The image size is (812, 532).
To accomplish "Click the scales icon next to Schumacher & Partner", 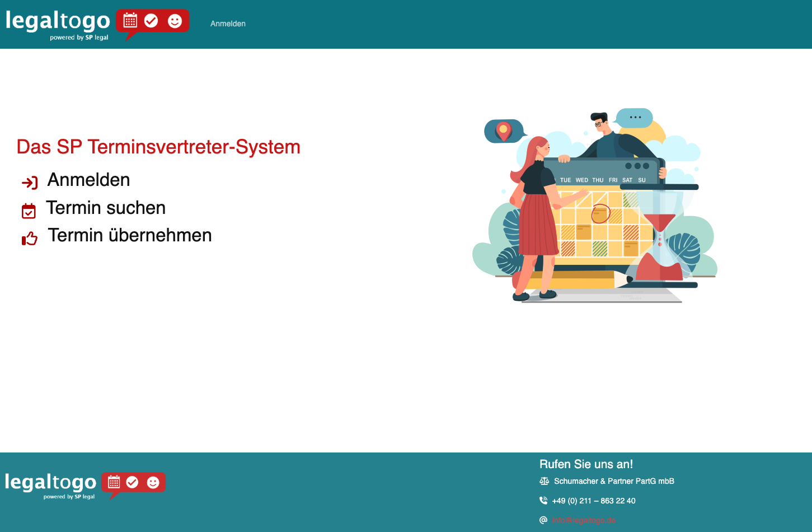I will tap(543, 480).
